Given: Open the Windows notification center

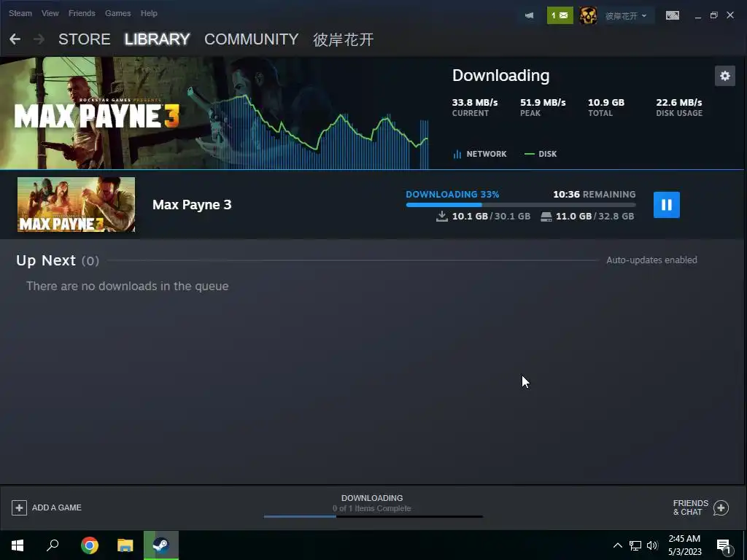Looking at the screenshot, I should tap(724, 547).
